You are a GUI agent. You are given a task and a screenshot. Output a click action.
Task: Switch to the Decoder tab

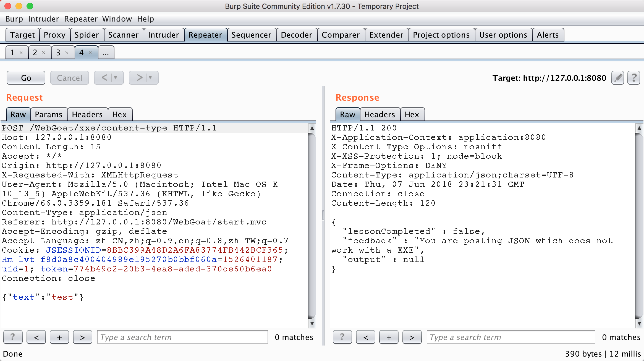[x=297, y=35]
